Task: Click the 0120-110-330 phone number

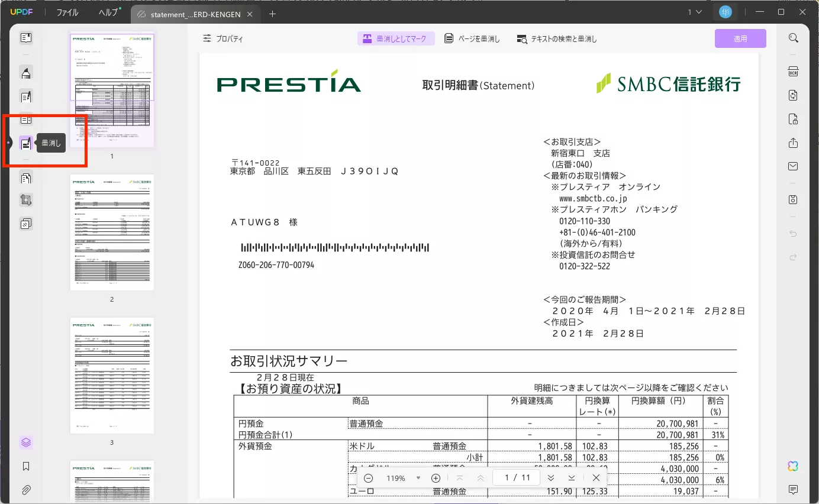Action: tap(585, 221)
